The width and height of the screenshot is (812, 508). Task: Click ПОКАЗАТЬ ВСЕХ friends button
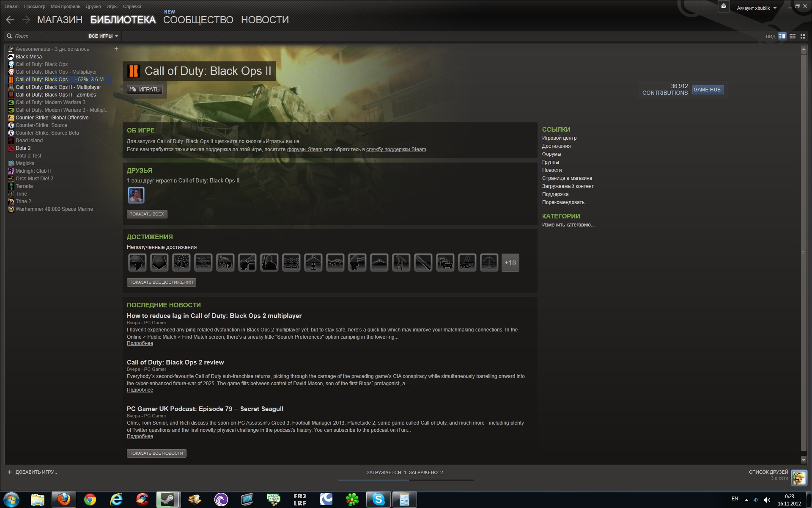pos(147,214)
